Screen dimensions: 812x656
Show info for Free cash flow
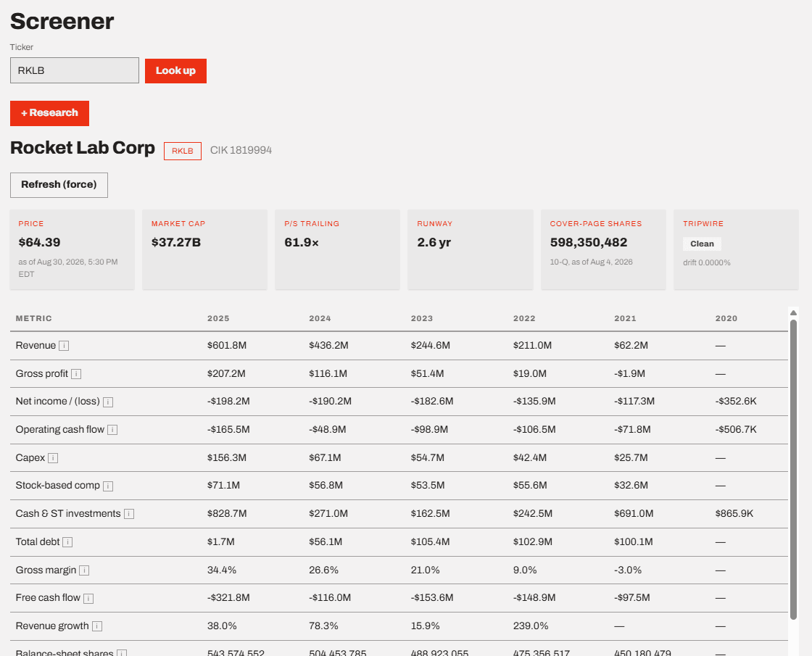pyautogui.click(x=88, y=599)
